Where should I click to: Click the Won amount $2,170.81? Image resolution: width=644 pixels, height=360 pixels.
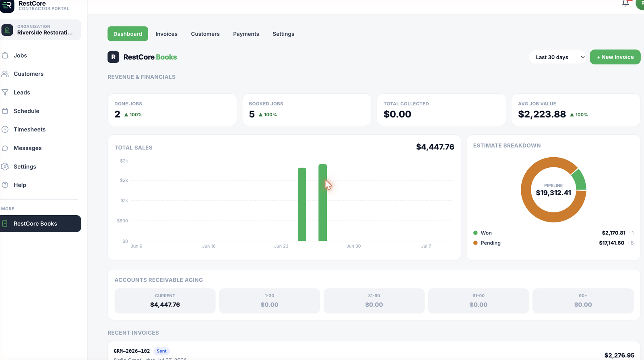(x=614, y=233)
